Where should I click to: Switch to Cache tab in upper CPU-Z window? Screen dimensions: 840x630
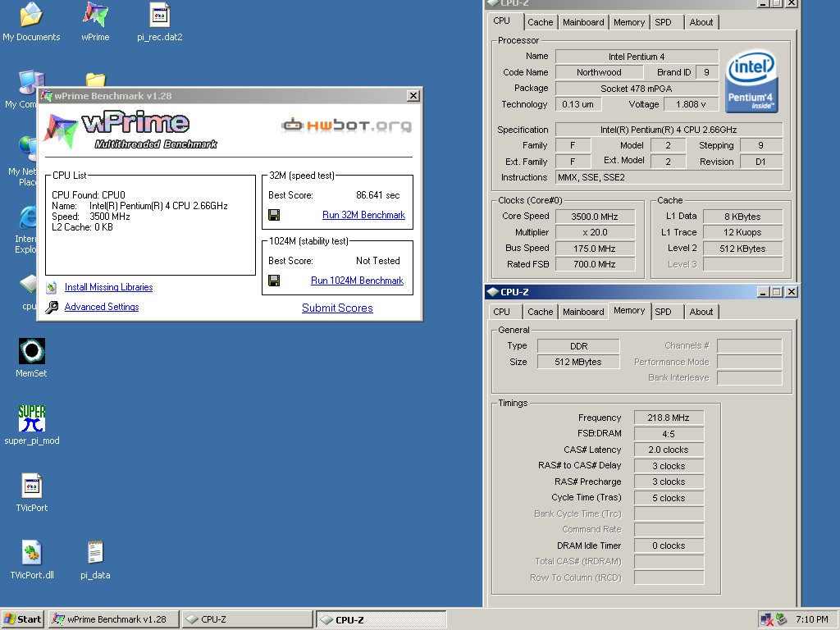540,22
